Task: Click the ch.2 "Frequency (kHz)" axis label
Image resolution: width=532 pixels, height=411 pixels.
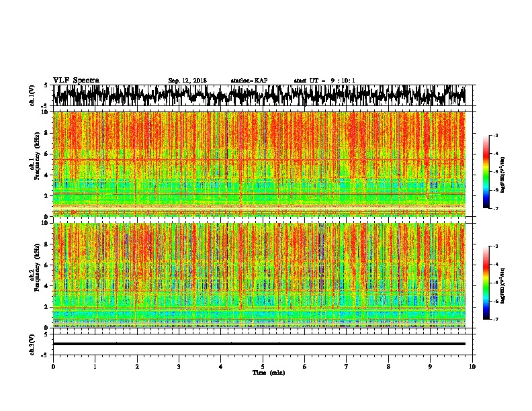Action: coord(38,267)
